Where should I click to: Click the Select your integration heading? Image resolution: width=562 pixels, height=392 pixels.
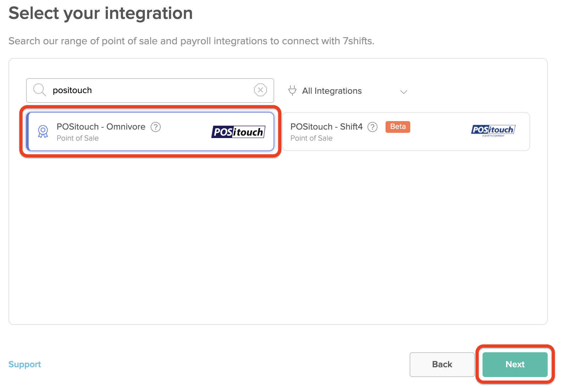(101, 13)
